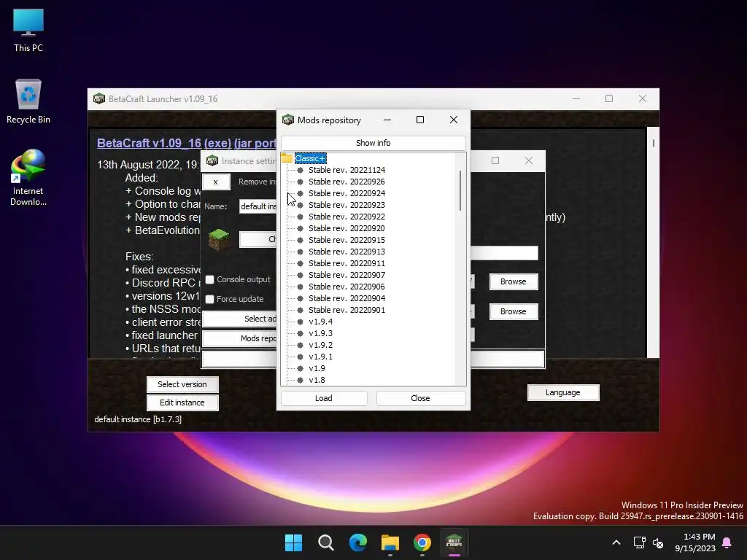Click the instance Name input field
The width and height of the screenshot is (747, 560).
pos(258,206)
